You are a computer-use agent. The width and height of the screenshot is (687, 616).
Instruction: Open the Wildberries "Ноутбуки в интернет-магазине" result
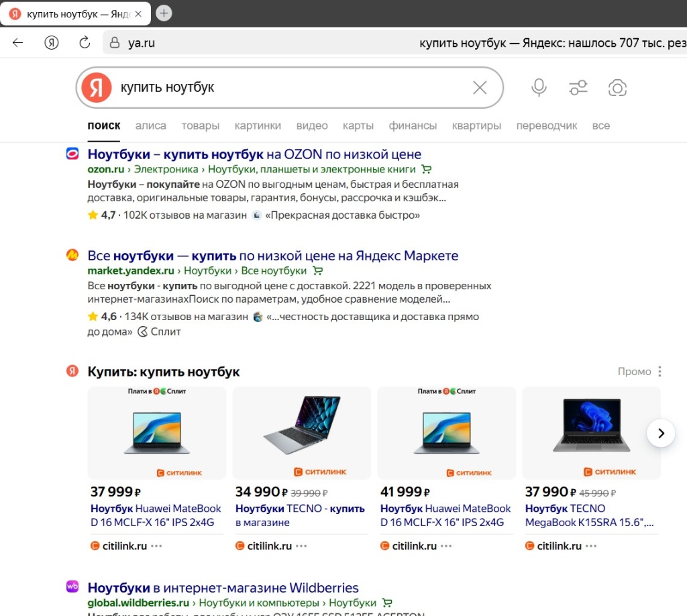223,588
